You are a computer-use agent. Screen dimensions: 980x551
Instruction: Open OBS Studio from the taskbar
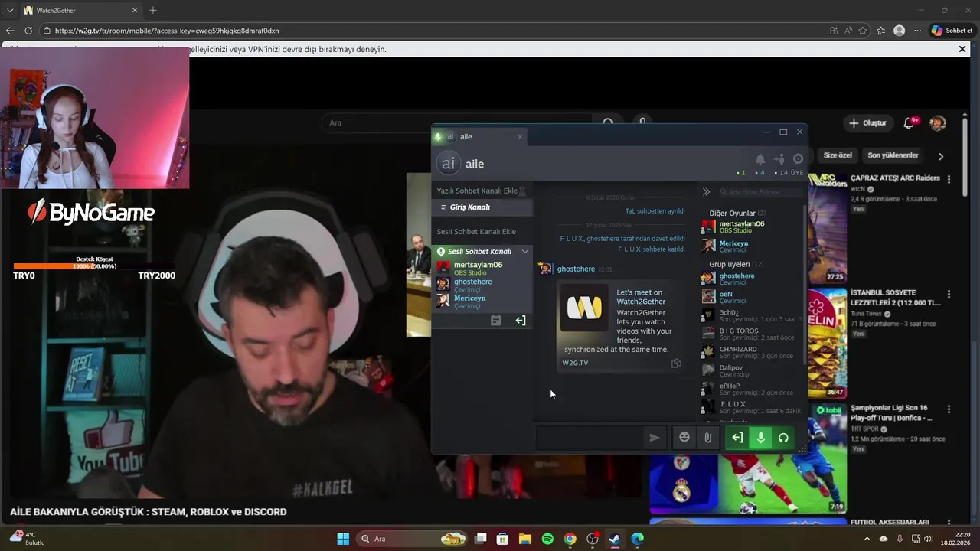point(593,539)
